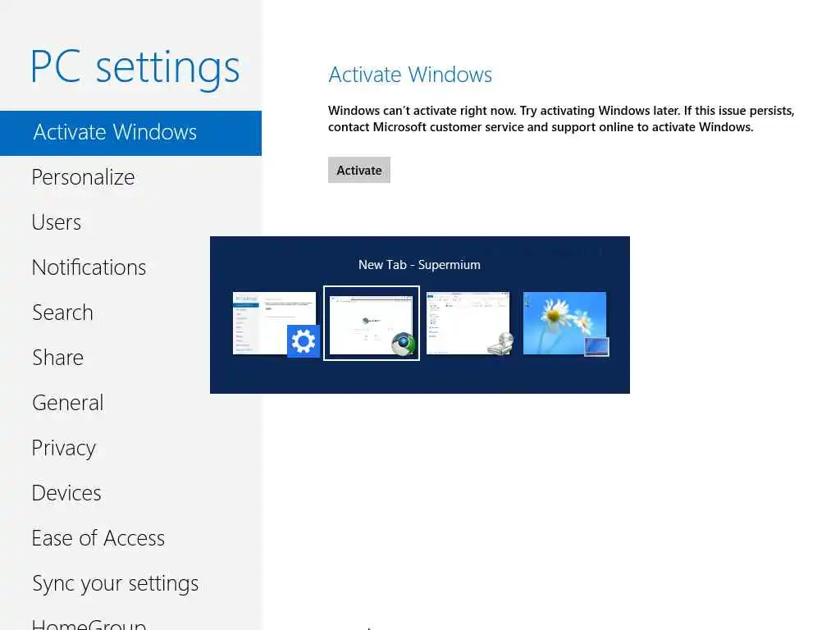Go to Users settings
Viewport: 840px width, 630px height.
click(57, 222)
